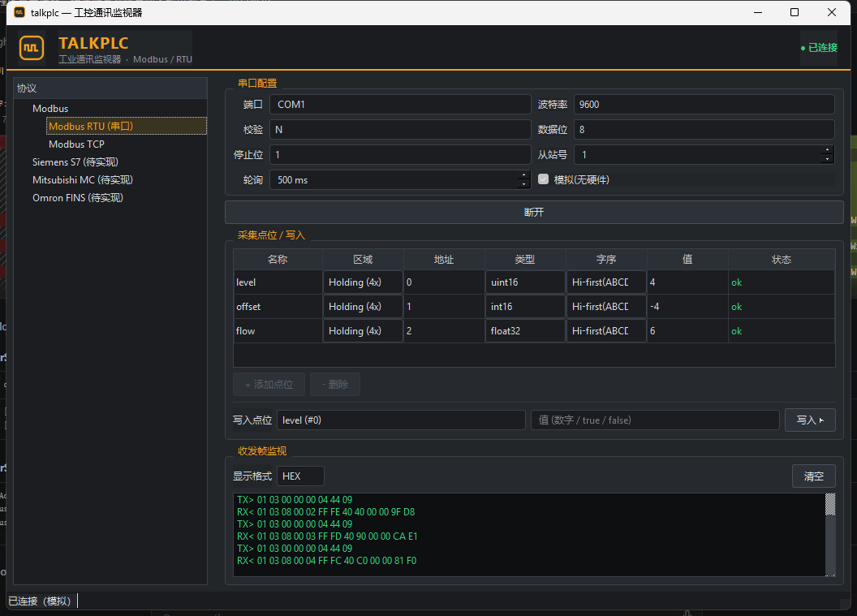Open the 显示格式 HEX dropdown
This screenshot has height=616, width=857.
300,476
